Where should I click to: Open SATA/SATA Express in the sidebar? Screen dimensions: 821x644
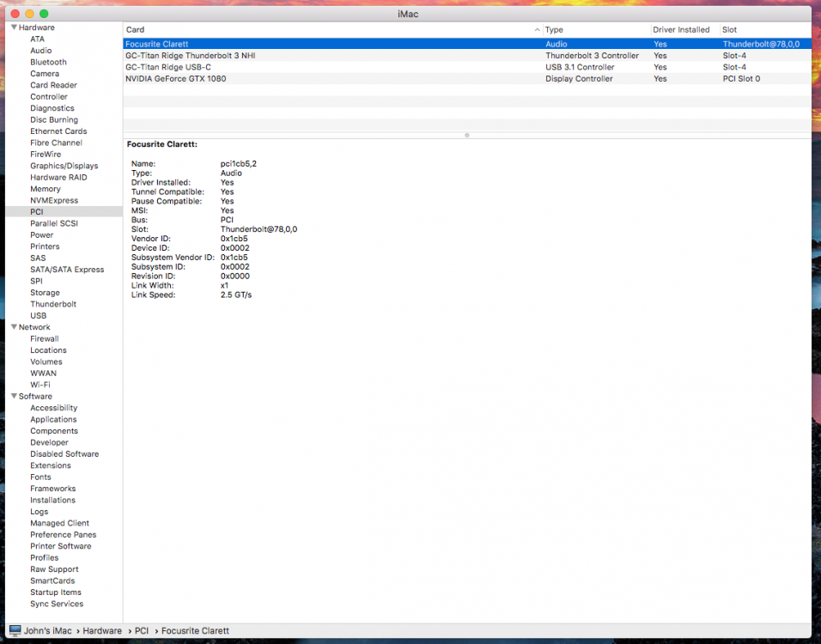coord(67,269)
